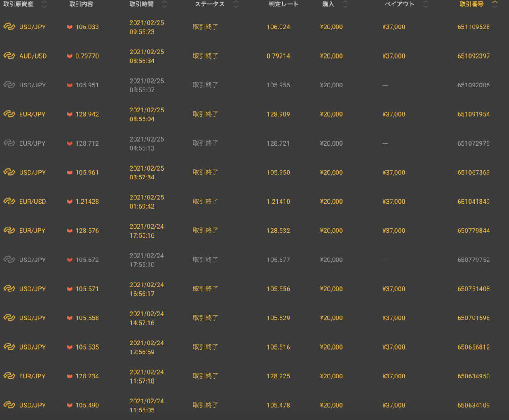Screen dimensions: 509x420
Task: Click the greyed asset icon in trade 651072978's row
Action: (x=9, y=143)
